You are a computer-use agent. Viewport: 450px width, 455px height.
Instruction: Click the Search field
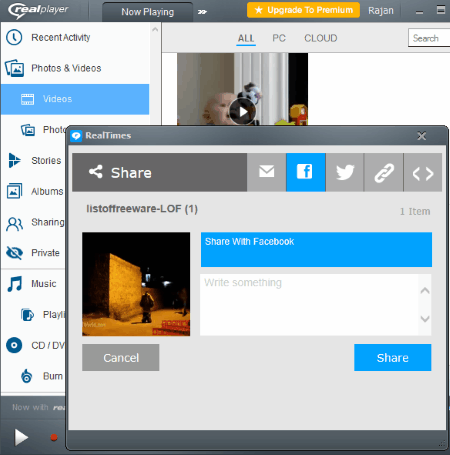[429, 38]
